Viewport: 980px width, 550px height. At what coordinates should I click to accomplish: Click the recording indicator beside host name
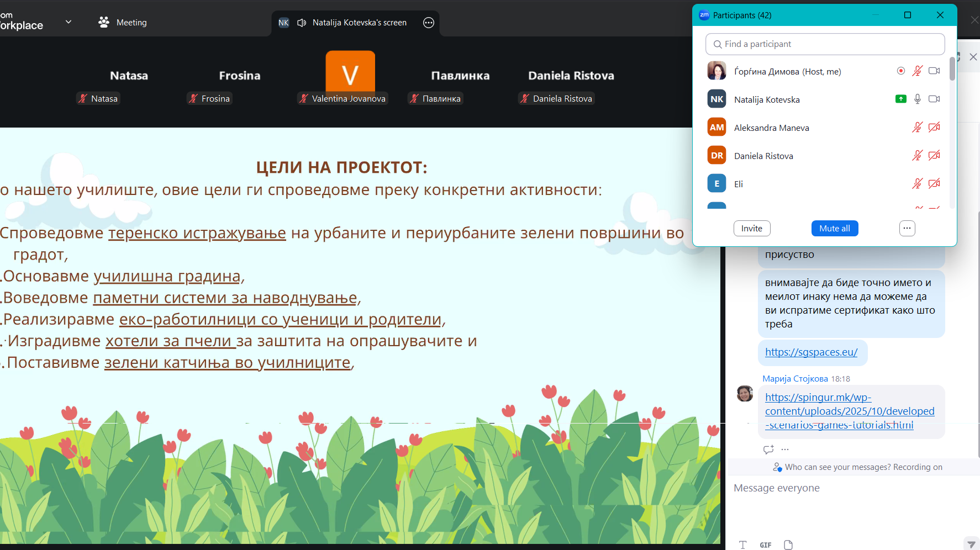click(900, 71)
